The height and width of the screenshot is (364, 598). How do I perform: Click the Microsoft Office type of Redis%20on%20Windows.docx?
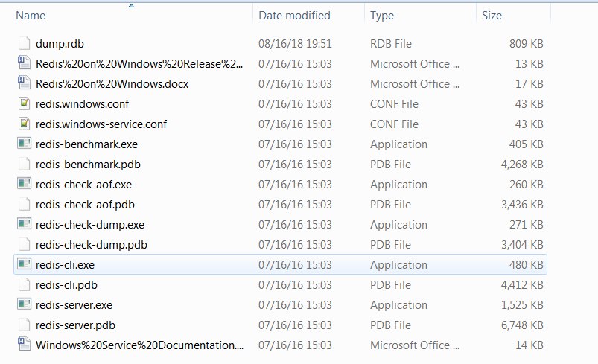(x=415, y=84)
